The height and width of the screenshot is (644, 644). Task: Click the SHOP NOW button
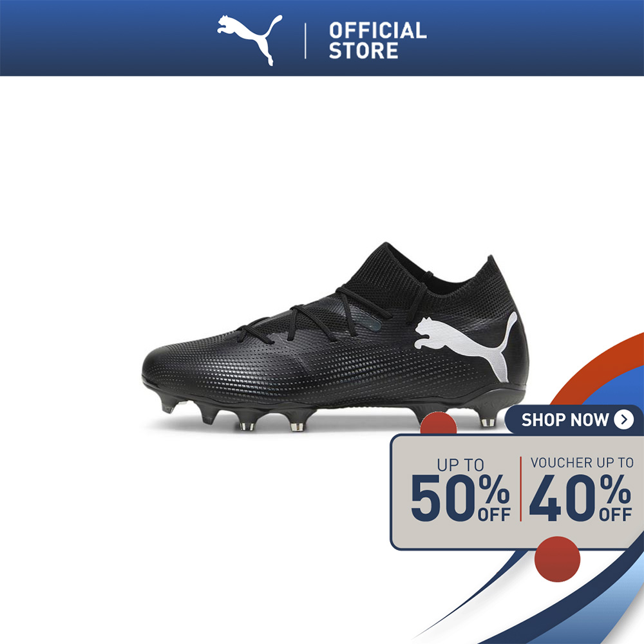click(574, 420)
